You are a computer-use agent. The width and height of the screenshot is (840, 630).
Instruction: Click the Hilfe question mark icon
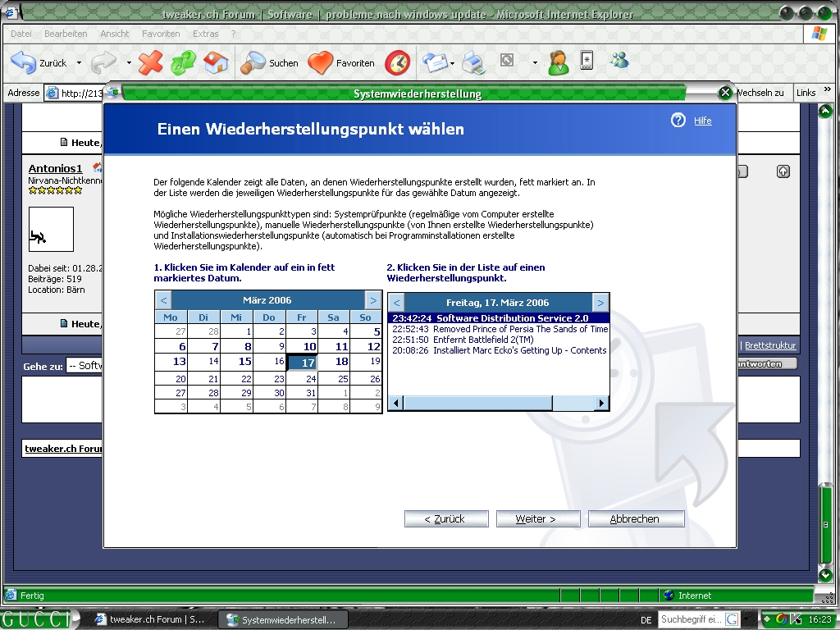(x=678, y=121)
